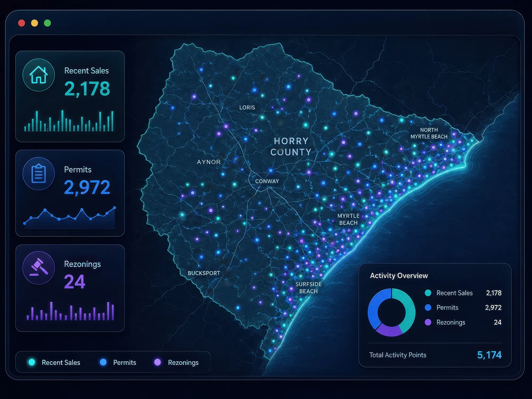
Task: Click the Activity Overview heading
Action: (x=399, y=276)
